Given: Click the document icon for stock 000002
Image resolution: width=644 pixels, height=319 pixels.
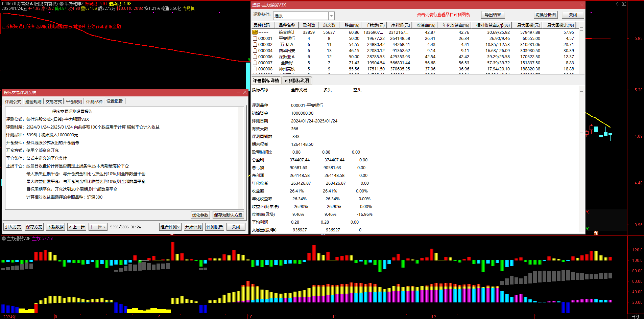Looking at the screenshot, I should pos(255,44).
